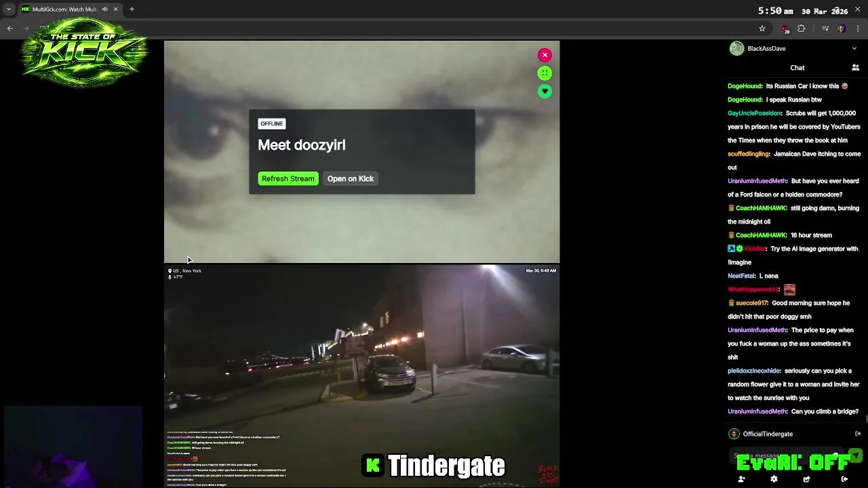The width and height of the screenshot is (868, 488).
Task: Click GayUnclePoseidon username in chat
Action: pos(755,113)
